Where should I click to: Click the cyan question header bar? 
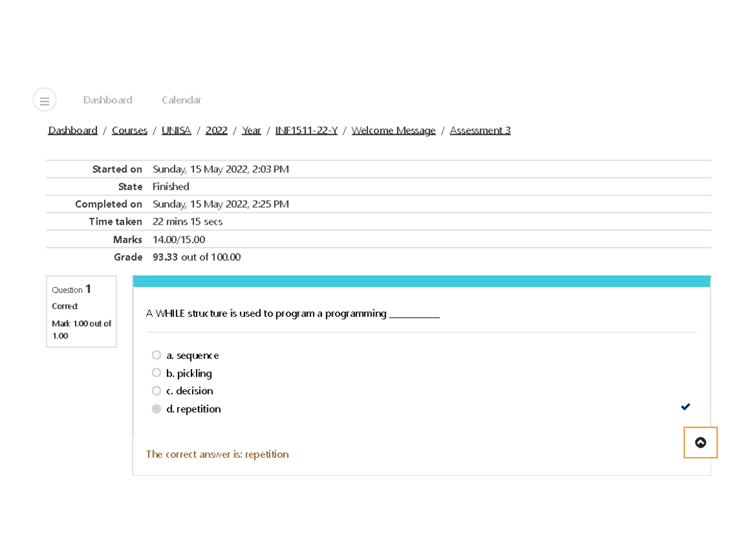pos(421,281)
